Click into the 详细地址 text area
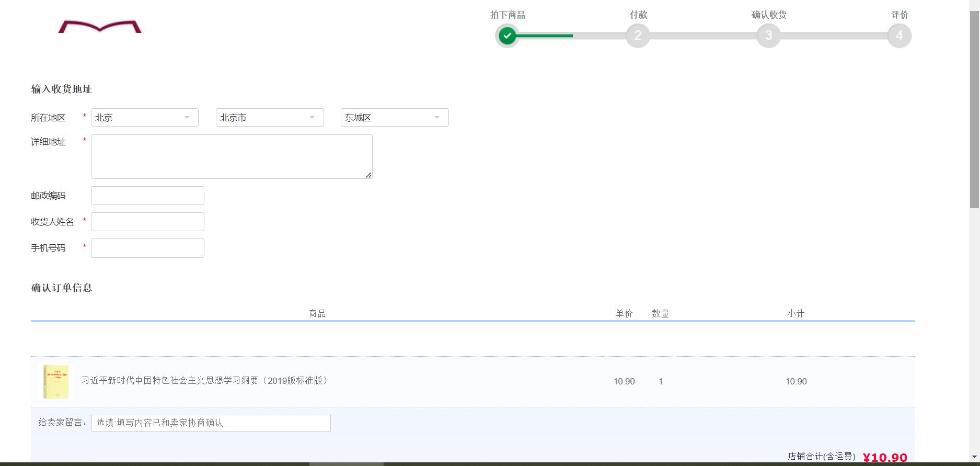Viewport: 980px width, 466px height. pos(232,156)
